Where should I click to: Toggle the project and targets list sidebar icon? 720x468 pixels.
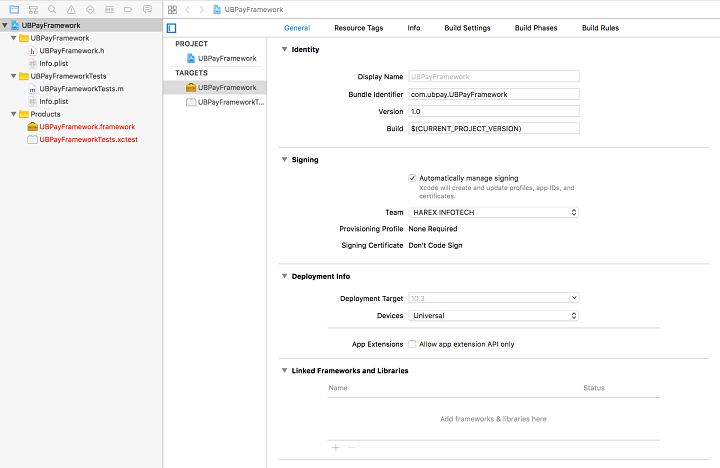click(172, 28)
